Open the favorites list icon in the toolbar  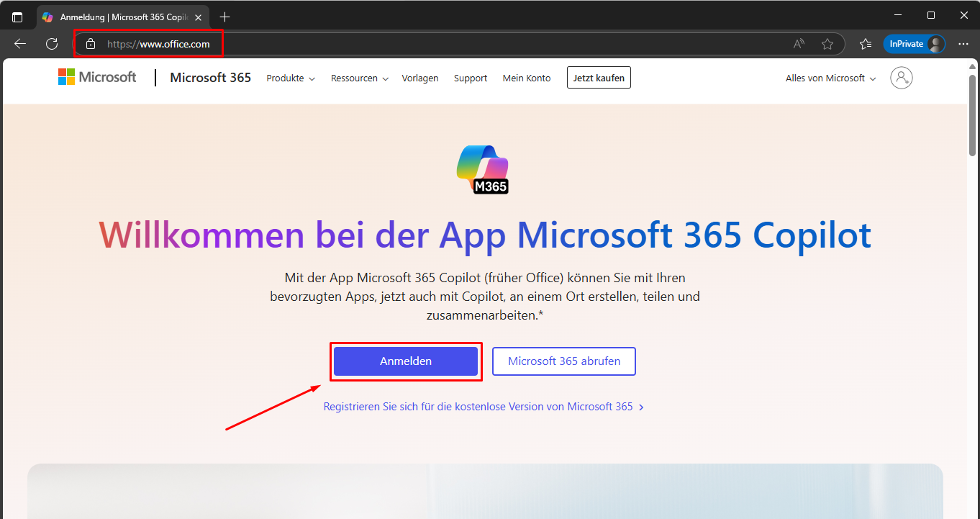tap(866, 44)
